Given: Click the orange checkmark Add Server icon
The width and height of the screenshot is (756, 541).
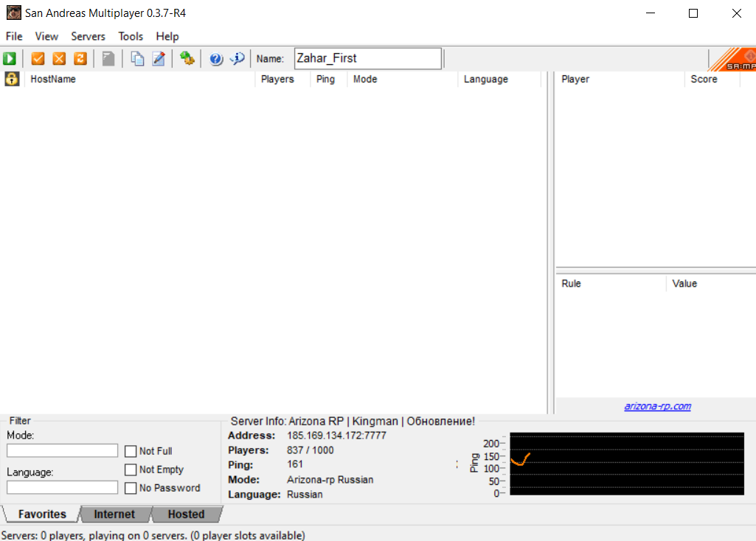Looking at the screenshot, I should (38, 59).
